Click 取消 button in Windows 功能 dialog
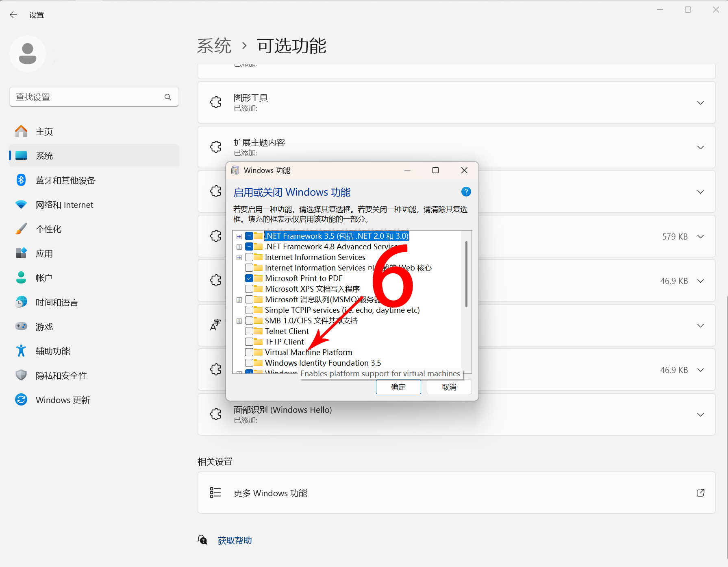Image resolution: width=728 pixels, height=567 pixels. pyautogui.click(x=449, y=387)
